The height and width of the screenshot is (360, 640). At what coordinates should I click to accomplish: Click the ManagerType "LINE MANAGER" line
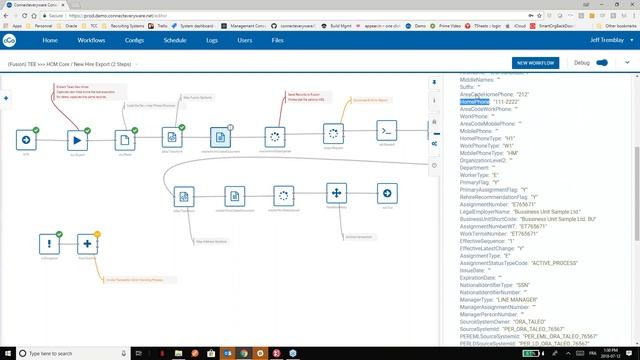[x=498, y=300]
